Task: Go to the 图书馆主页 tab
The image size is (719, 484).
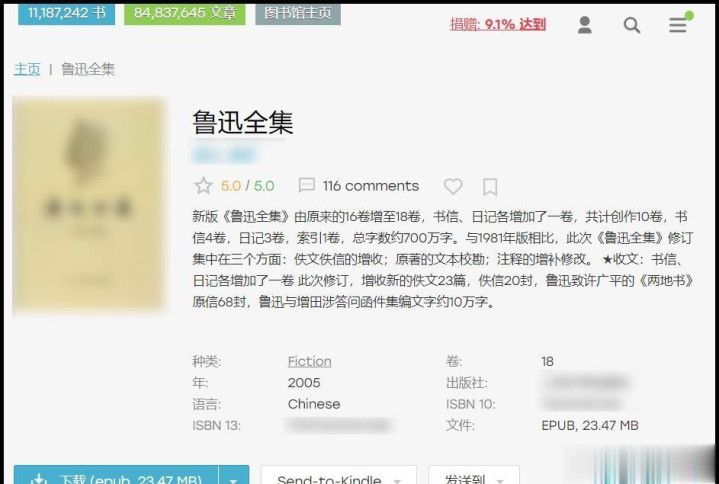Action: pos(298,14)
